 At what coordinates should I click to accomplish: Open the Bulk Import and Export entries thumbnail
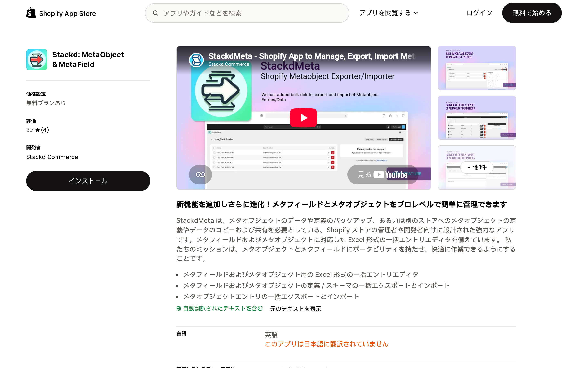pyautogui.click(x=477, y=68)
